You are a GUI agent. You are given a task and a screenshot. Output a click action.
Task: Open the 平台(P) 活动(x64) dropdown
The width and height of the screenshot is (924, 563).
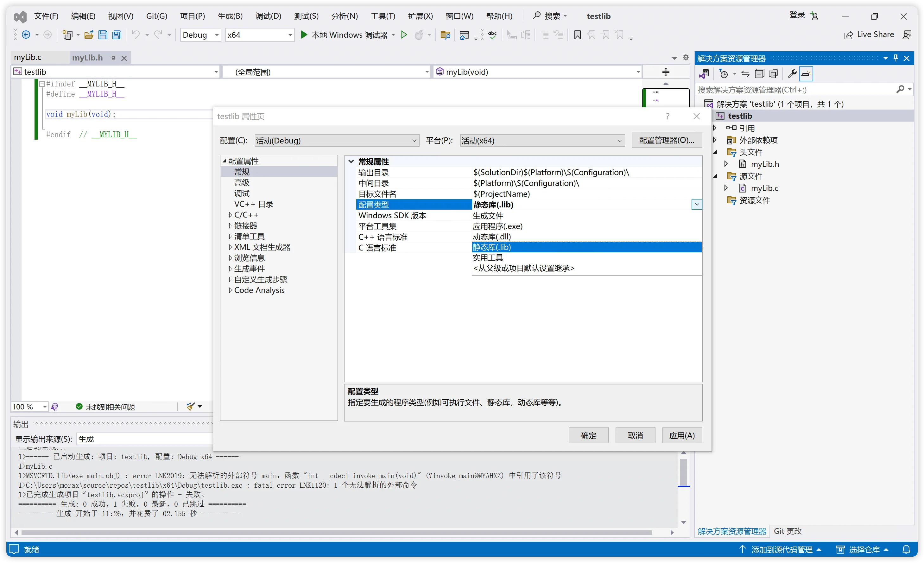click(x=542, y=140)
